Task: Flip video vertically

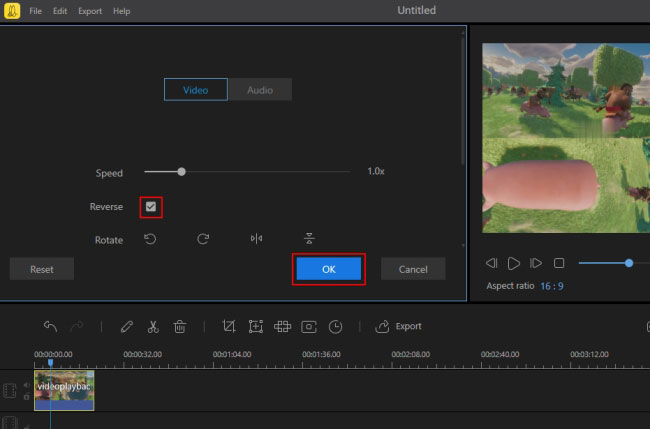Action: [309, 238]
